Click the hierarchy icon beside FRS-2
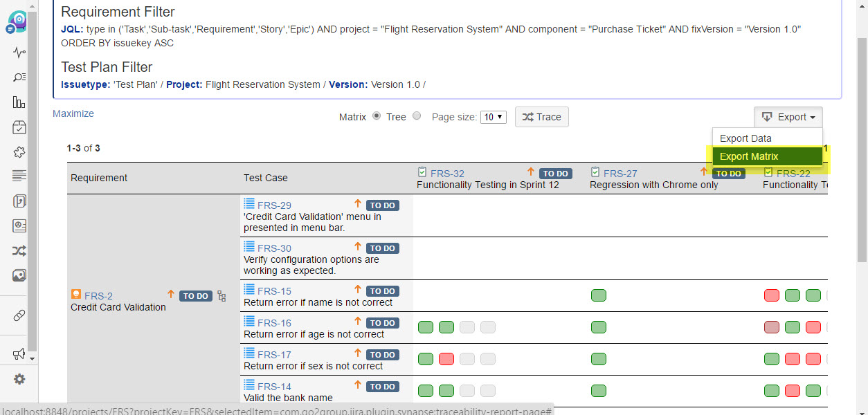 (221, 296)
